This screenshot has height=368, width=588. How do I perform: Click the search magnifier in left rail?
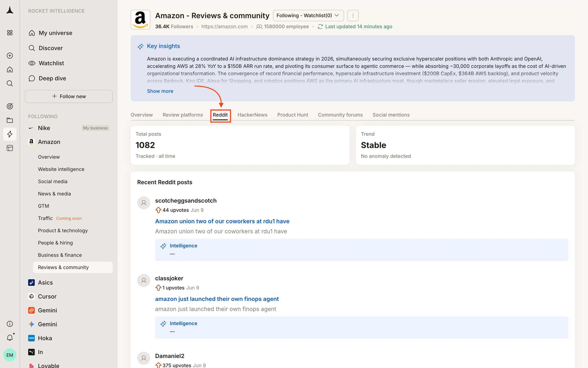(x=10, y=83)
